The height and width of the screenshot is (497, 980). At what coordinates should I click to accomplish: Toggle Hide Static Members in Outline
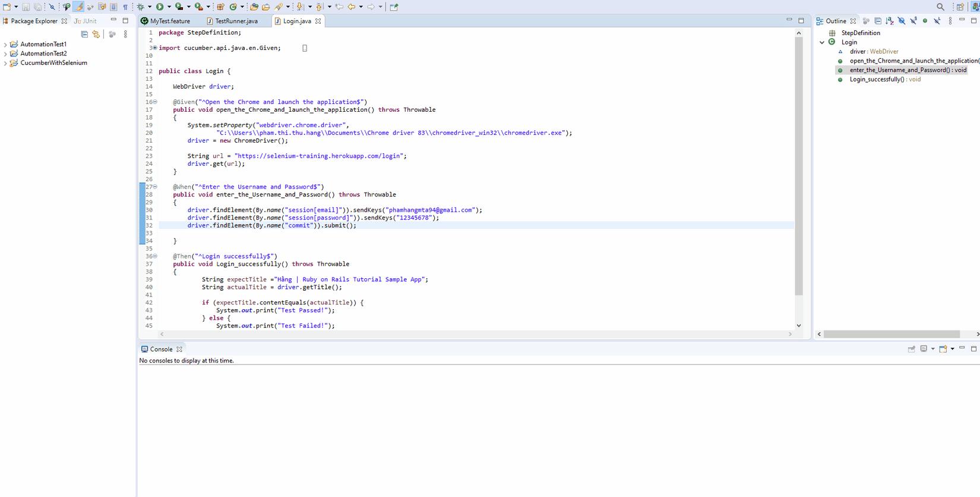coord(913,20)
